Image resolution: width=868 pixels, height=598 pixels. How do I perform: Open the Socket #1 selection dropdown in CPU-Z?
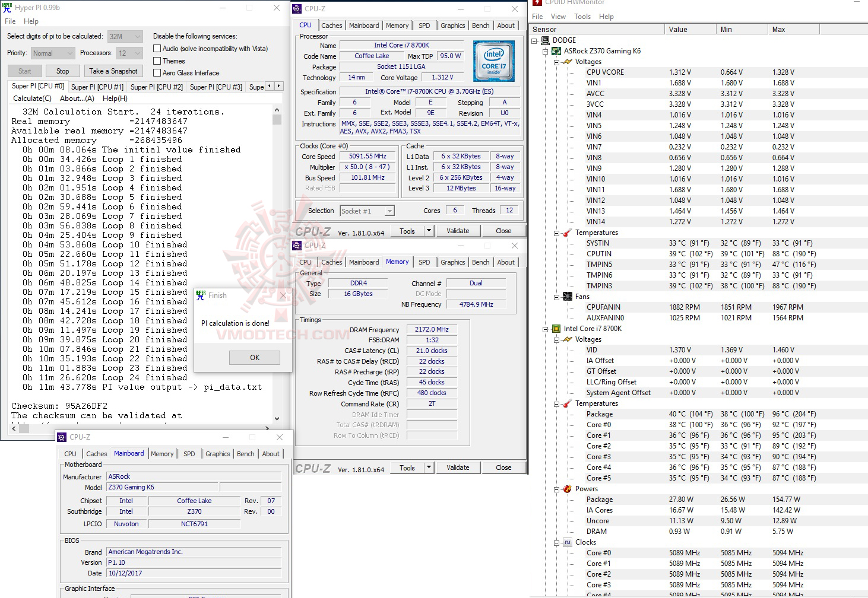pos(388,211)
